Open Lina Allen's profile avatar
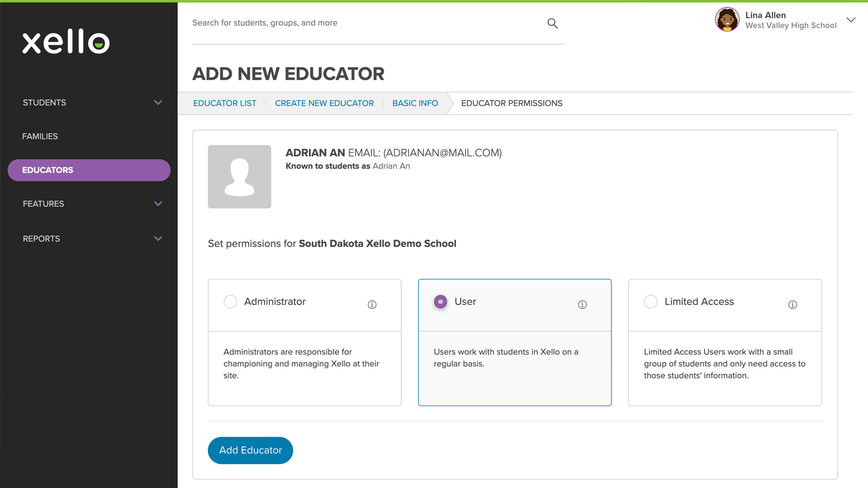 (727, 20)
